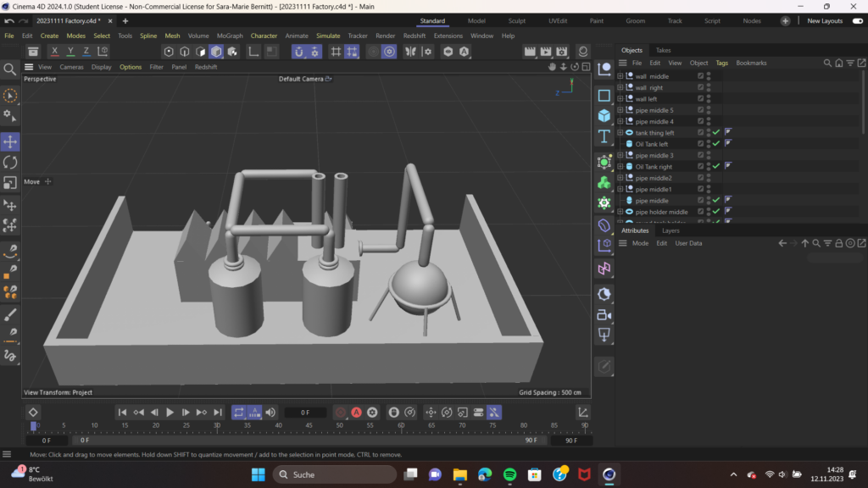The height and width of the screenshot is (488, 868).
Task: Click the Rectangle spline icon
Action: point(604,95)
